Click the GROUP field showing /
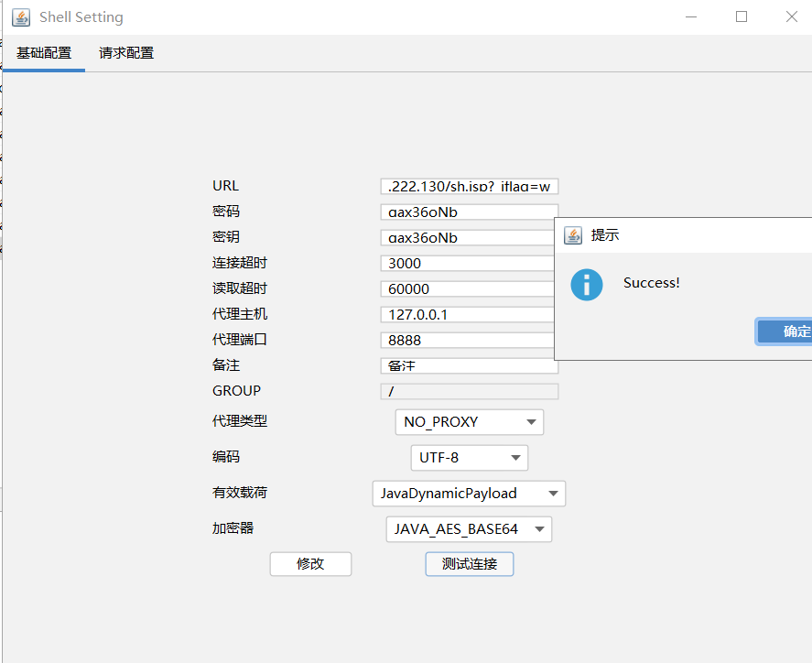Screen dimensions: 812x663 point(470,391)
